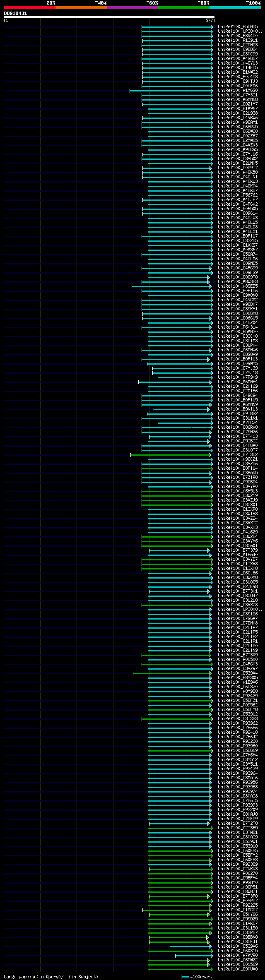This screenshot has height=980, width=265.
Task: Select the query ID BB918431
Action: pyautogui.click(x=15, y=13)
